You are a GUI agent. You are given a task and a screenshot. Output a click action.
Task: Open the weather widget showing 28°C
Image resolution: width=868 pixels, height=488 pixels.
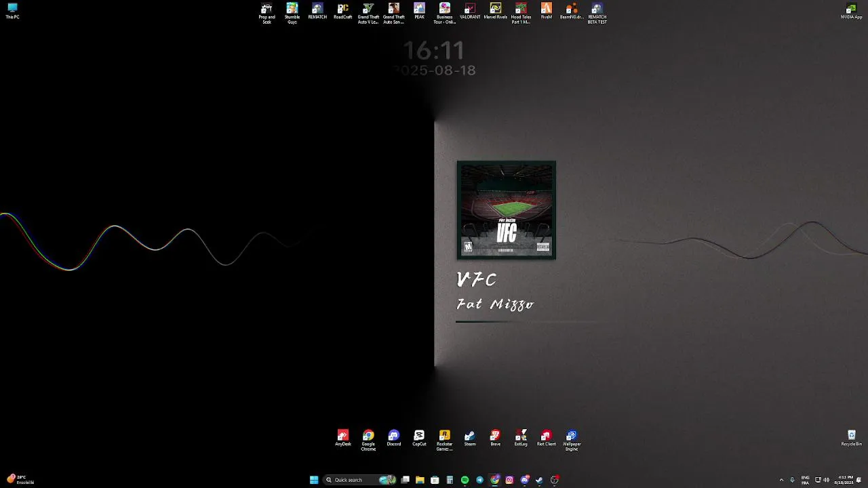pos(20,479)
